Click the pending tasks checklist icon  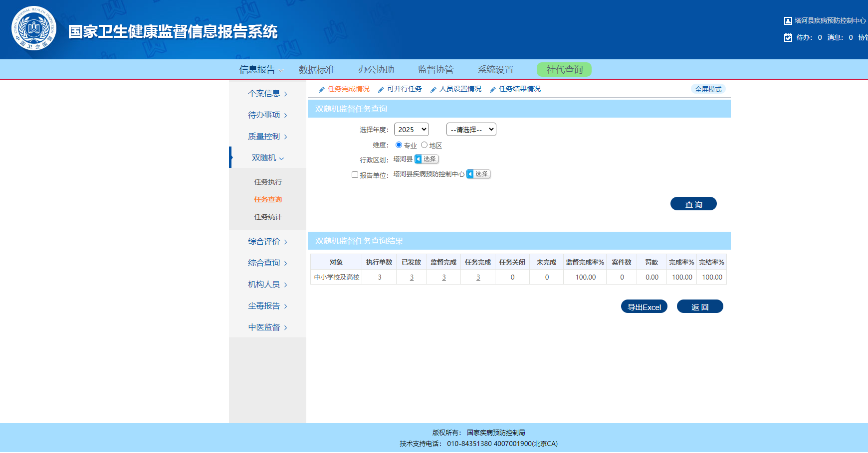tap(788, 38)
